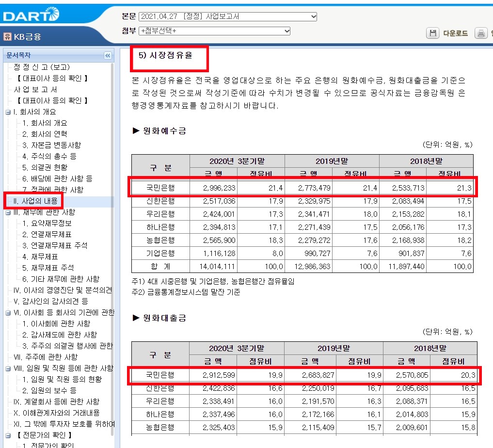
Task: Select 1. 회사의 개요 subsection
Action: point(45,123)
